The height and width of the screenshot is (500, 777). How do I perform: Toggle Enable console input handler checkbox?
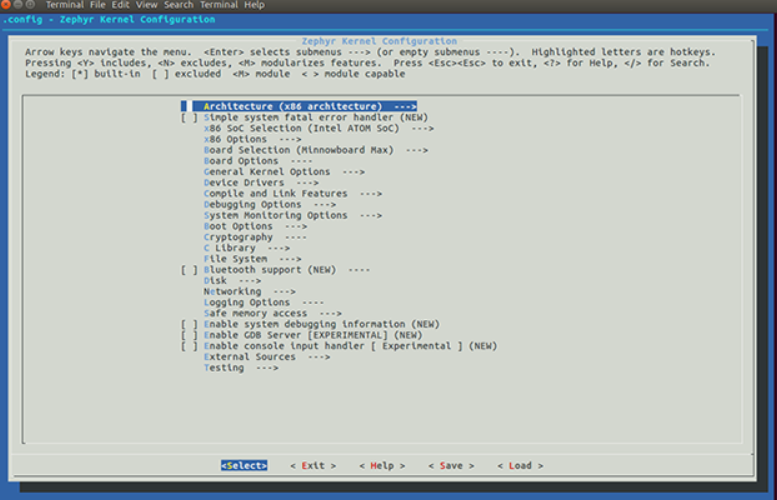pos(189,346)
